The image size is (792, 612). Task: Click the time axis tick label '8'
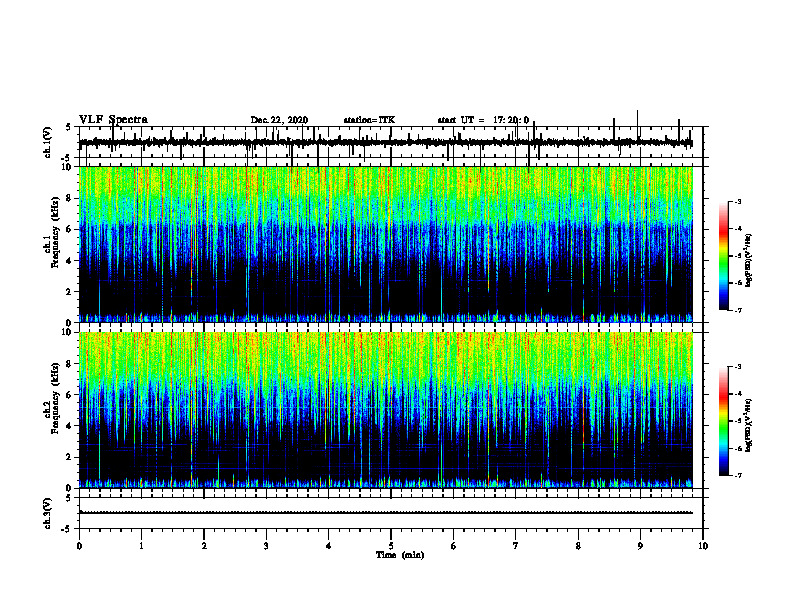(578, 546)
